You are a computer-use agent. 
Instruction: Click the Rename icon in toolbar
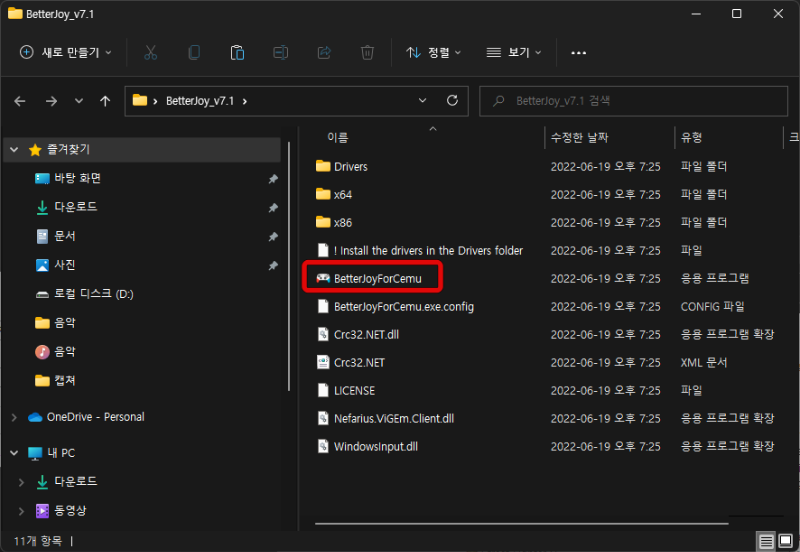point(281,53)
